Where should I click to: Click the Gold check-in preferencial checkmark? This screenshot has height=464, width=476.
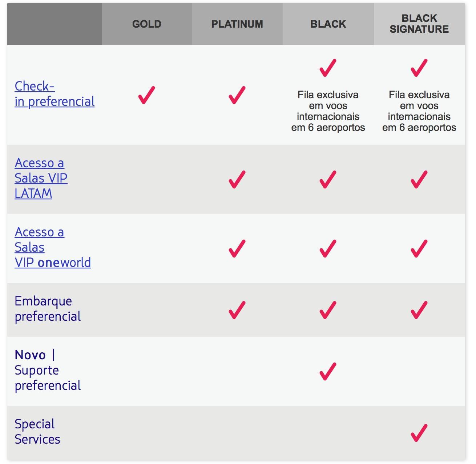[147, 95]
